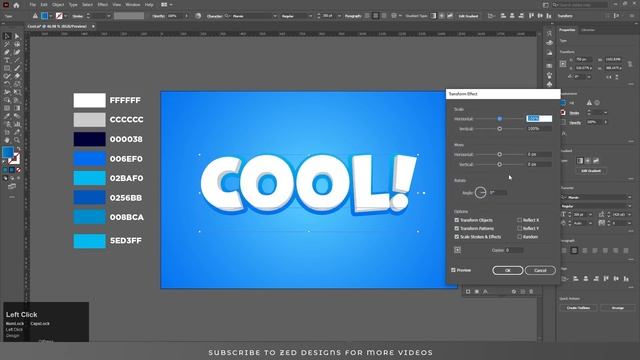Select linear gradient type in Properties

(580, 160)
